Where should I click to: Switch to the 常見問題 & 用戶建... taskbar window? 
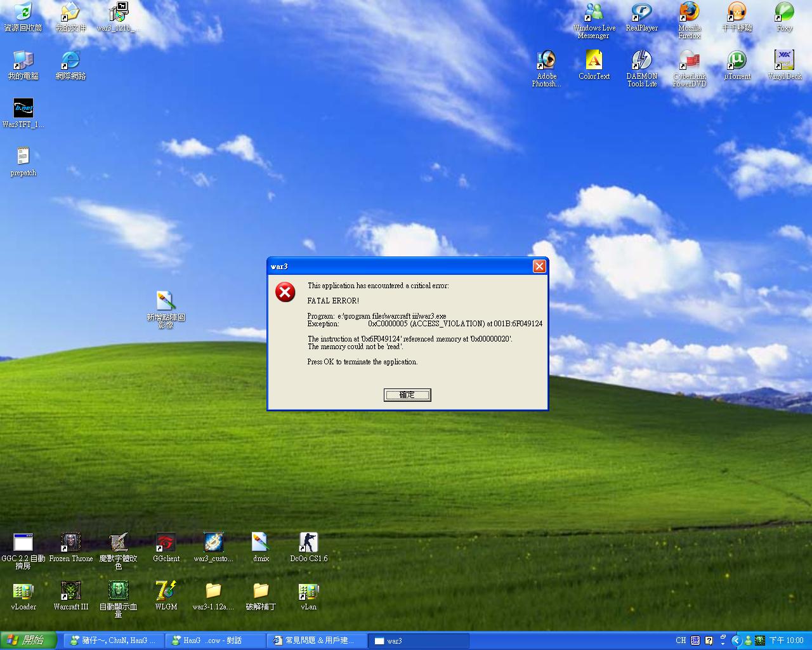pos(317,640)
